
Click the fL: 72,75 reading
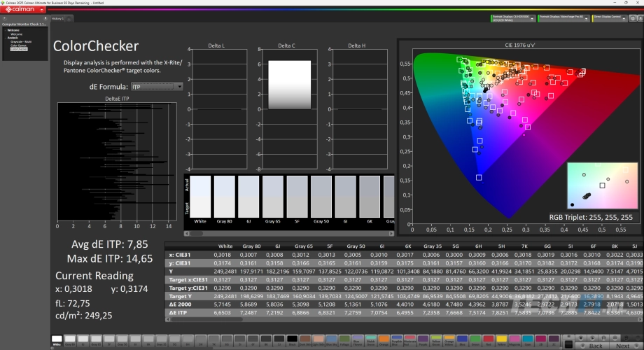73,304
